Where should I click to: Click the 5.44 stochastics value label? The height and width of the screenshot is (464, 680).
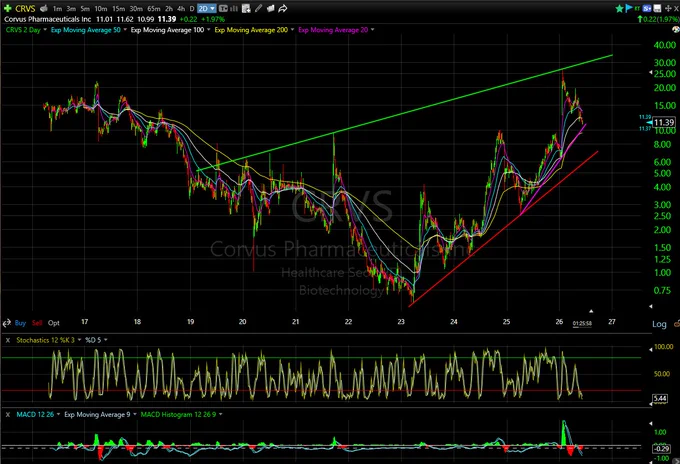click(x=660, y=399)
